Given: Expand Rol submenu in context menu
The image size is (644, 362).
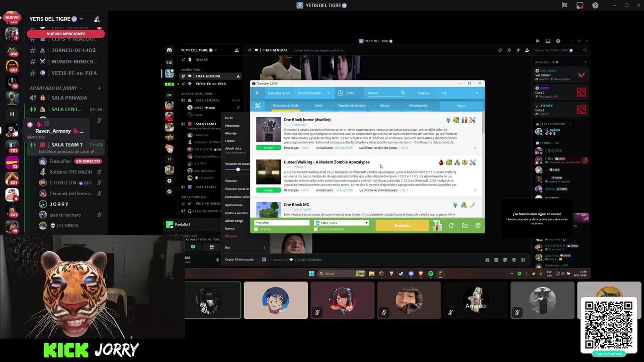Looking at the screenshot, I should coord(245,247).
